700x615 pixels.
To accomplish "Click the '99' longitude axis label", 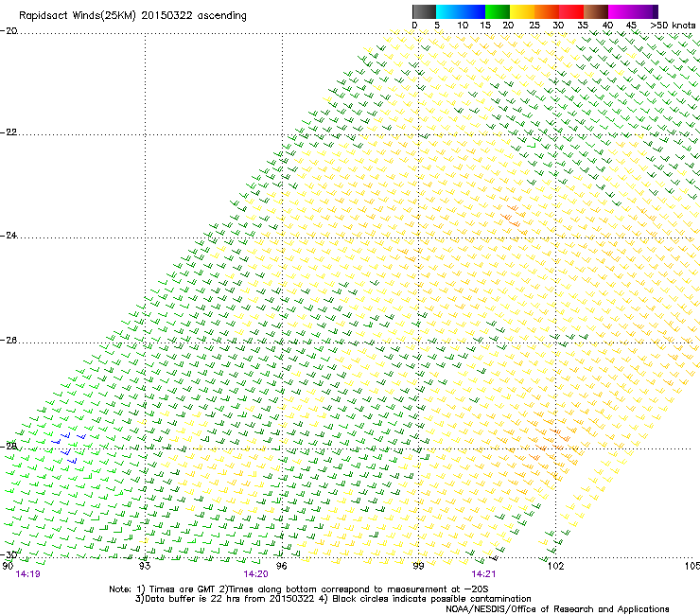I will [418, 566].
